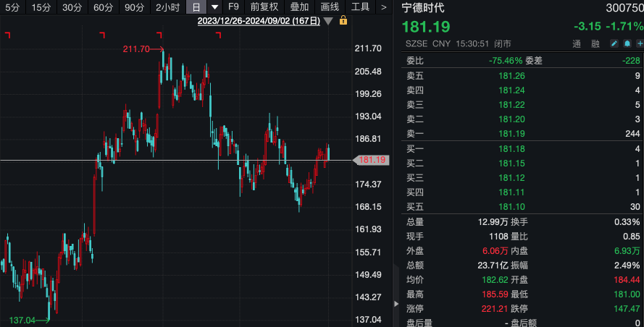Select the 卖五 181.26 order row
644x327 pixels.
[x=522, y=76]
